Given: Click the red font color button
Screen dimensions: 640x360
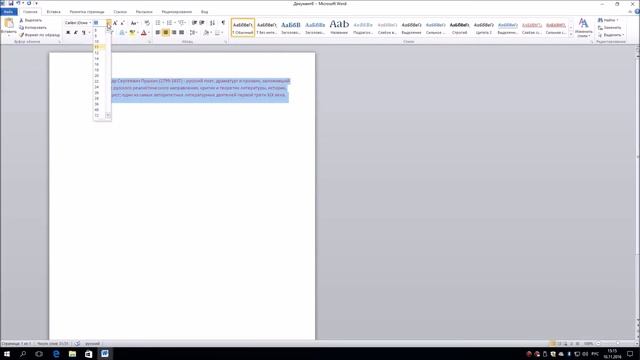Looking at the screenshot, I should (x=143, y=32).
